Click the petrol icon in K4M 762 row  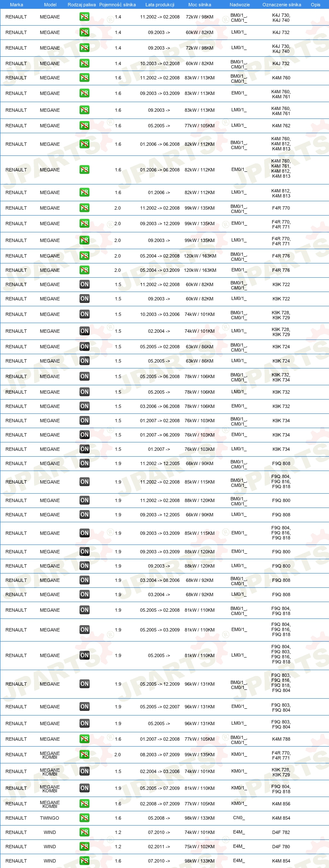coord(84,126)
